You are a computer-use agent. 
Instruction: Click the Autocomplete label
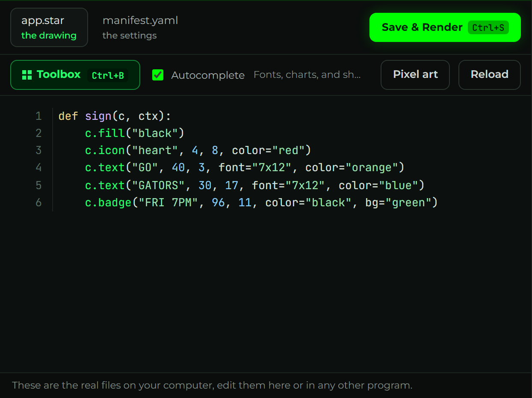tap(208, 75)
